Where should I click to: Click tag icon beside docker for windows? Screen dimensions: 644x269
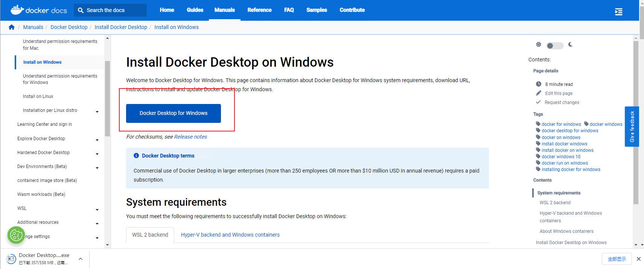coord(538,124)
